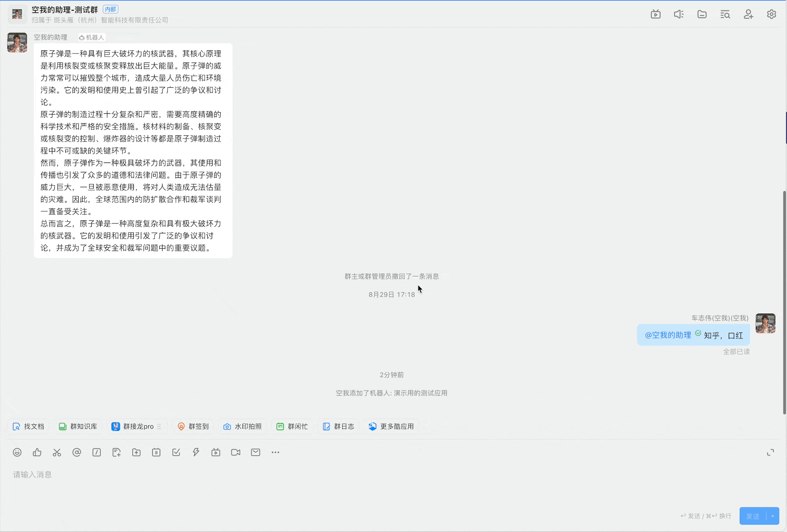Click the blue 发送 send button
Image resolution: width=787 pixels, height=532 pixels.
click(753, 516)
